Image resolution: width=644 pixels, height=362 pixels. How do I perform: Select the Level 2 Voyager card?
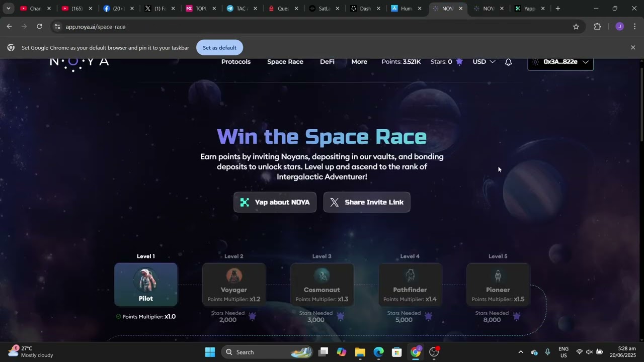(x=234, y=285)
